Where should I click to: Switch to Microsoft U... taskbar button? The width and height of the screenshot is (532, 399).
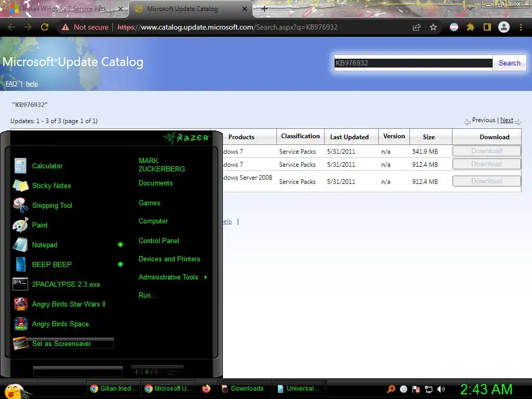tap(168, 389)
